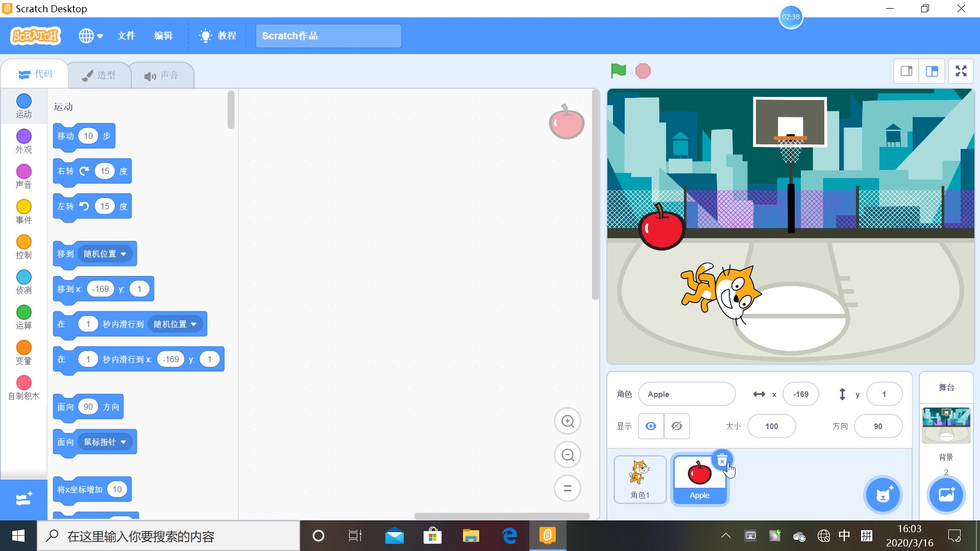The height and width of the screenshot is (551, 980).
Task: Select the 变量 (Variables) category circle
Action: click(x=24, y=347)
